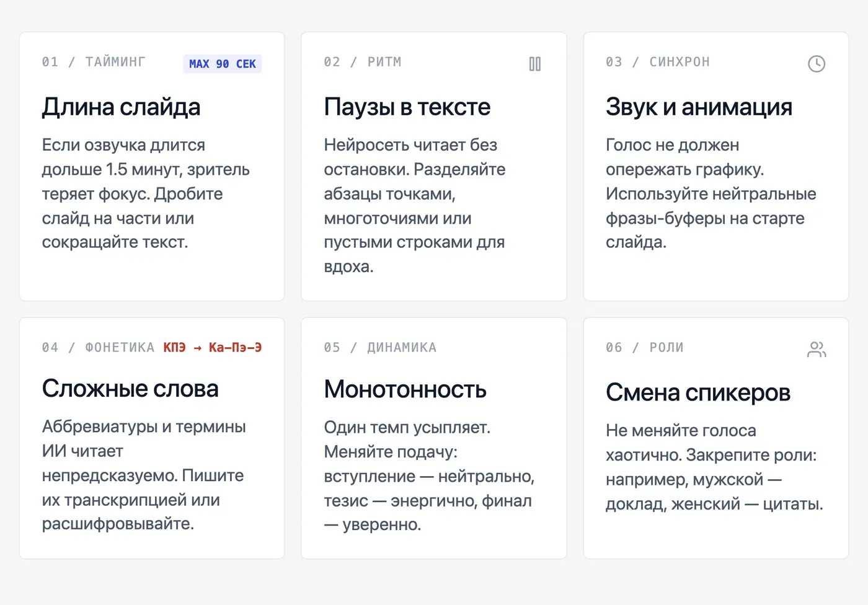
Task: Click the Смена спикеров heading
Action: [x=698, y=392]
